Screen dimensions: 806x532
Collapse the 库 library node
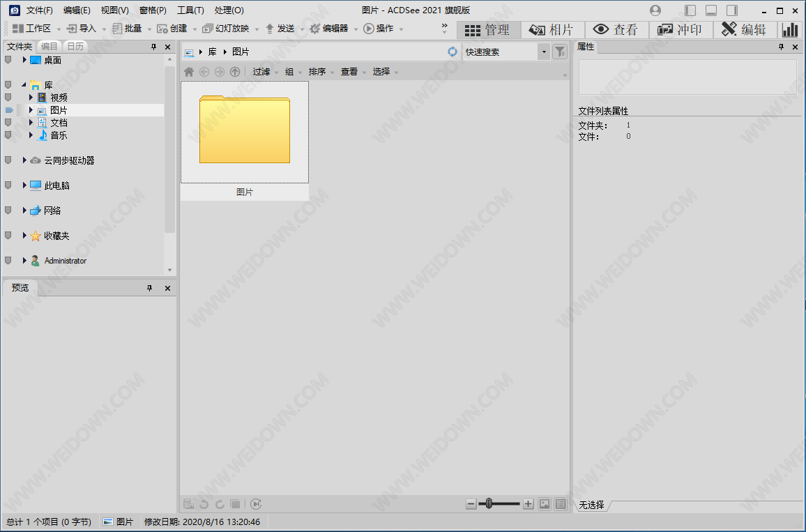point(24,85)
